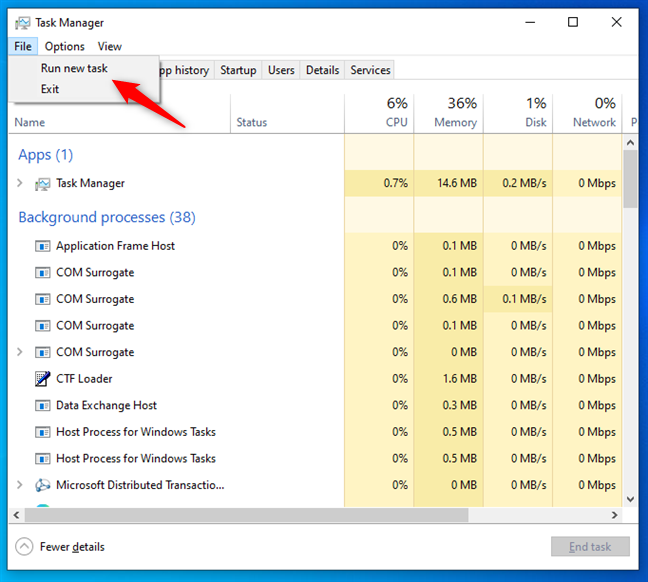
Task: Switch to the Users tab
Action: (281, 70)
